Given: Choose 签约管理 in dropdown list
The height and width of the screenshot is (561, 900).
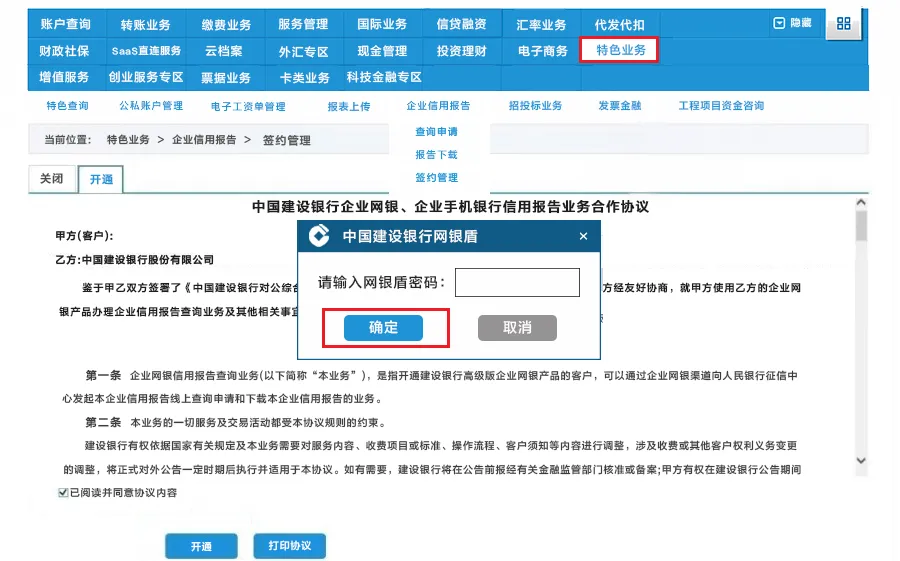Looking at the screenshot, I should 436,177.
